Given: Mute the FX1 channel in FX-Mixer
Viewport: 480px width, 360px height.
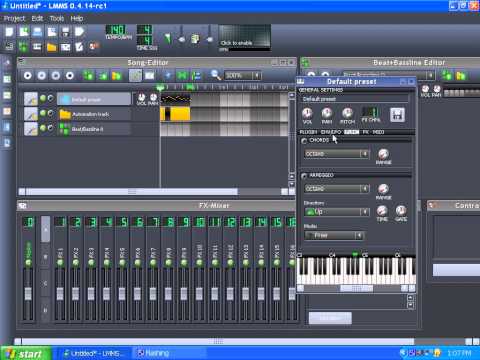Looking at the screenshot, I should click(x=60, y=263).
